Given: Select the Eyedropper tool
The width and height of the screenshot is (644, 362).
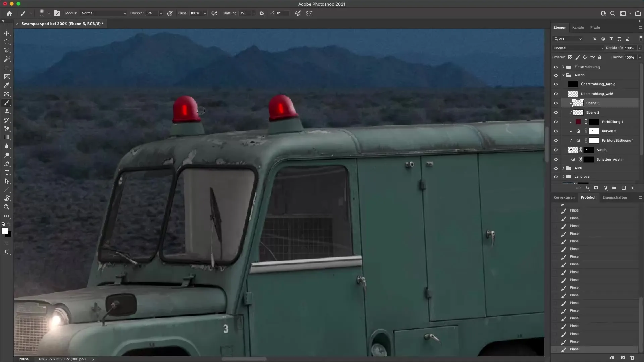Looking at the screenshot, I should click(x=7, y=85).
